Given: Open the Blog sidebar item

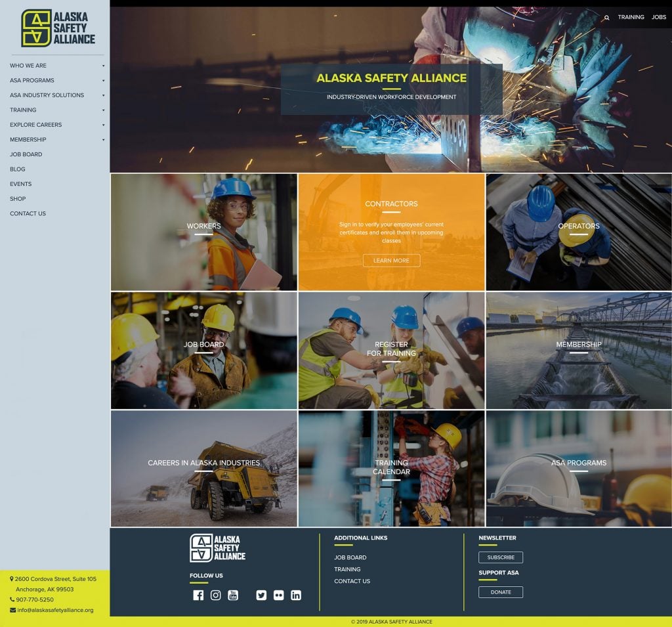Looking at the screenshot, I should (18, 169).
